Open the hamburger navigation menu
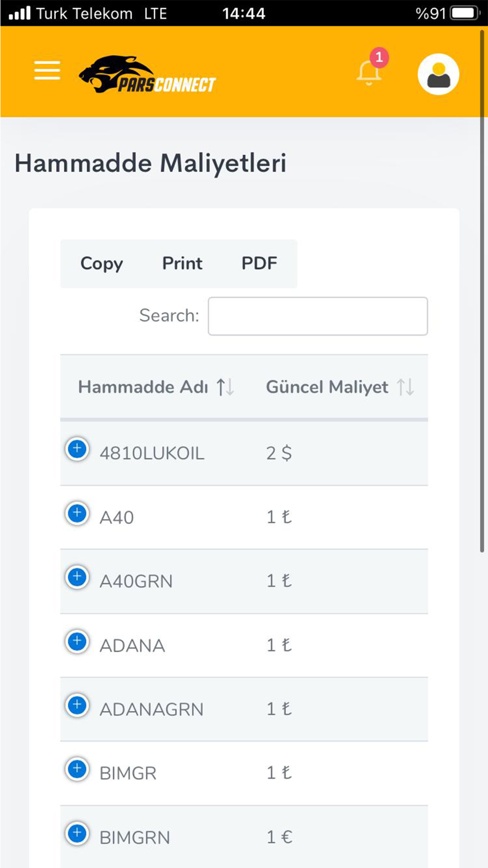This screenshot has height=868, width=488. (x=47, y=70)
